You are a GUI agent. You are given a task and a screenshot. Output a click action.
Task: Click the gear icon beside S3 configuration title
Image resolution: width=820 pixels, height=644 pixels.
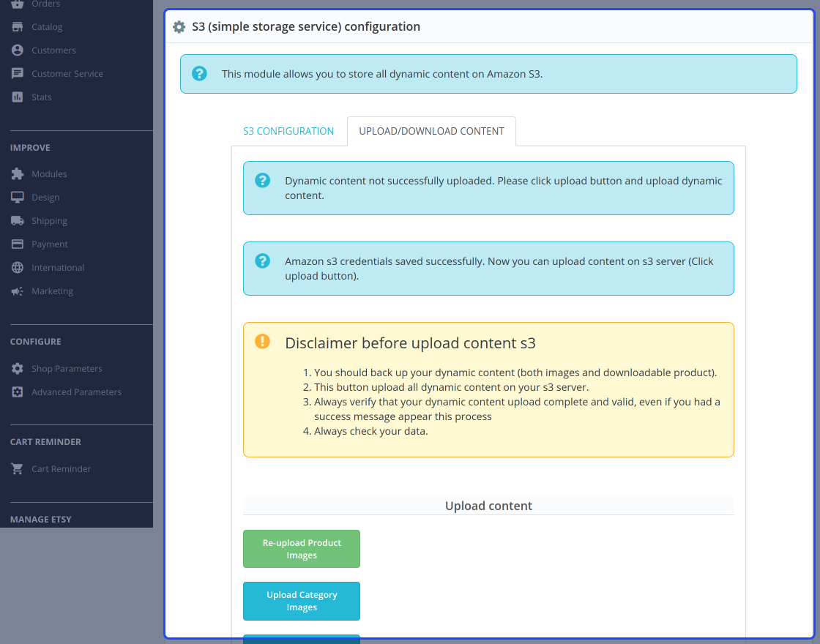click(179, 27)
